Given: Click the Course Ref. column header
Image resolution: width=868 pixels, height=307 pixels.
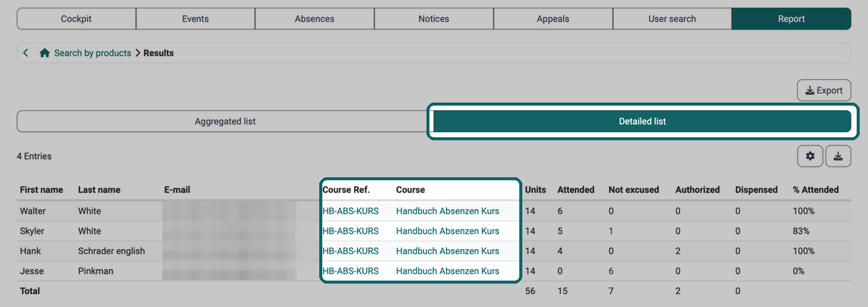Looking at the screenshot, I should (x=346, y=190).
